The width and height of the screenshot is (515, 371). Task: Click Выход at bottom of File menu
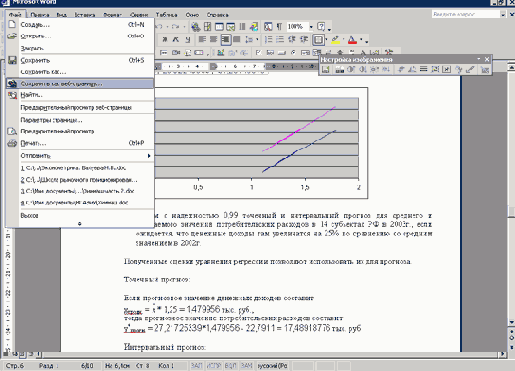pos(29,216)
